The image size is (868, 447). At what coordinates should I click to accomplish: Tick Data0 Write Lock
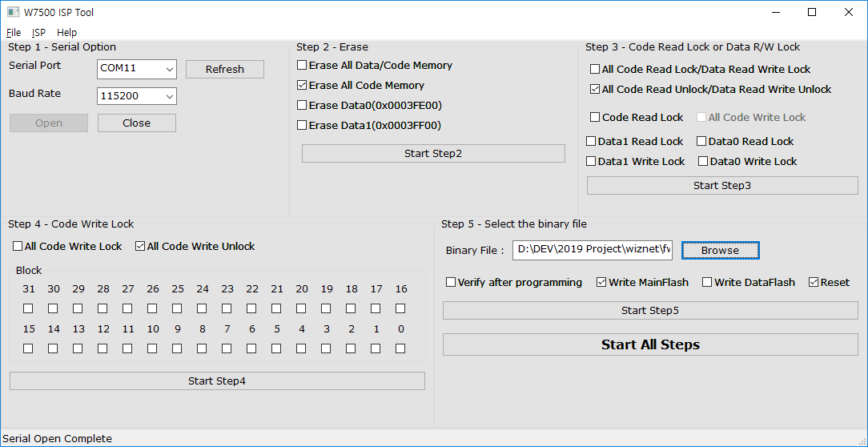tap(703, 162)
